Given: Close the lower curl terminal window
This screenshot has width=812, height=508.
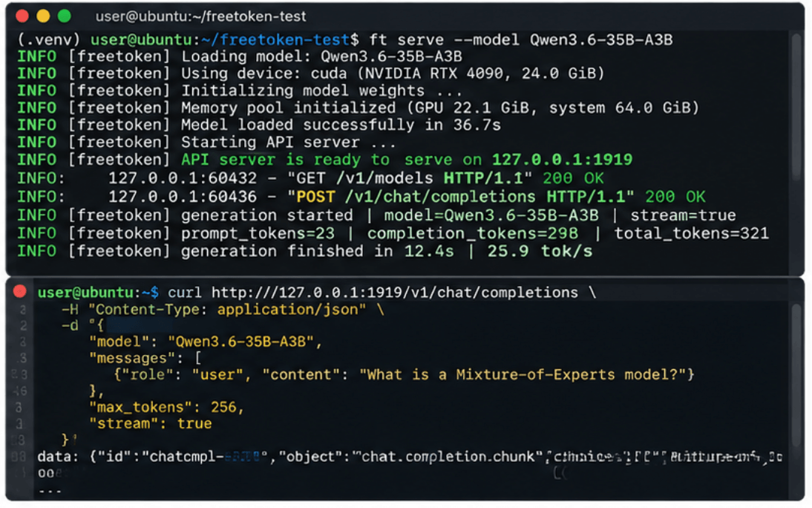Looking at the screenshot, I should pyautogui.click(x=20, y=291).
